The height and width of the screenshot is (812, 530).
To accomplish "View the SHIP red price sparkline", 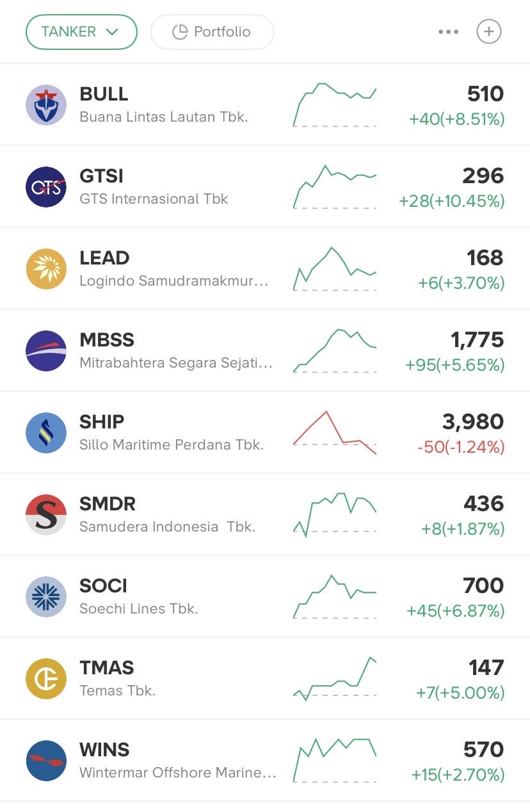I will pos(335,433).
